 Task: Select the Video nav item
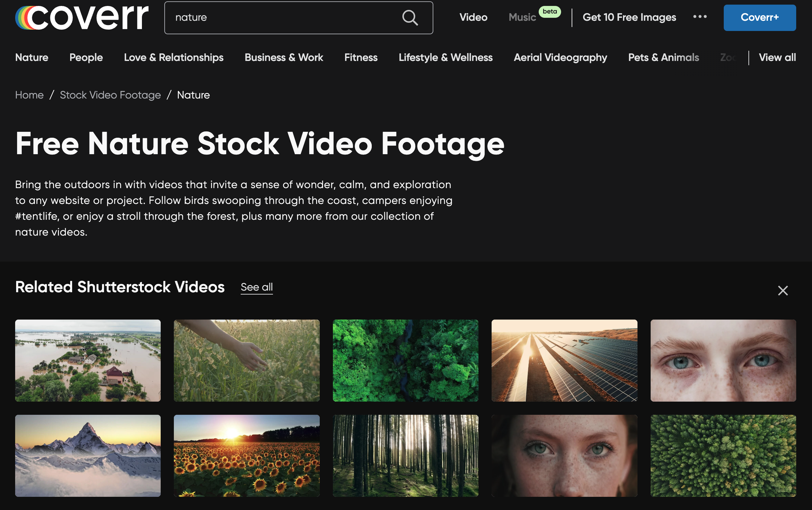tap(473, 17)
